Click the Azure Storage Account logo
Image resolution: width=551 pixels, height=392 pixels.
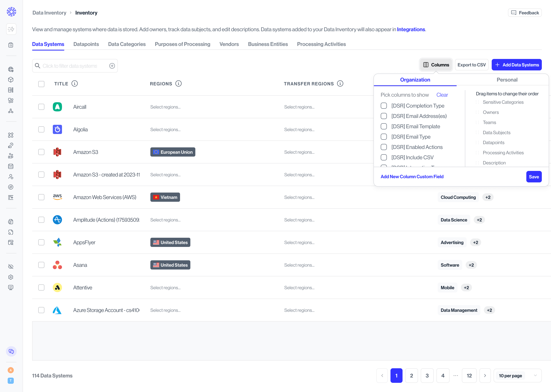[x=57, y=310]
